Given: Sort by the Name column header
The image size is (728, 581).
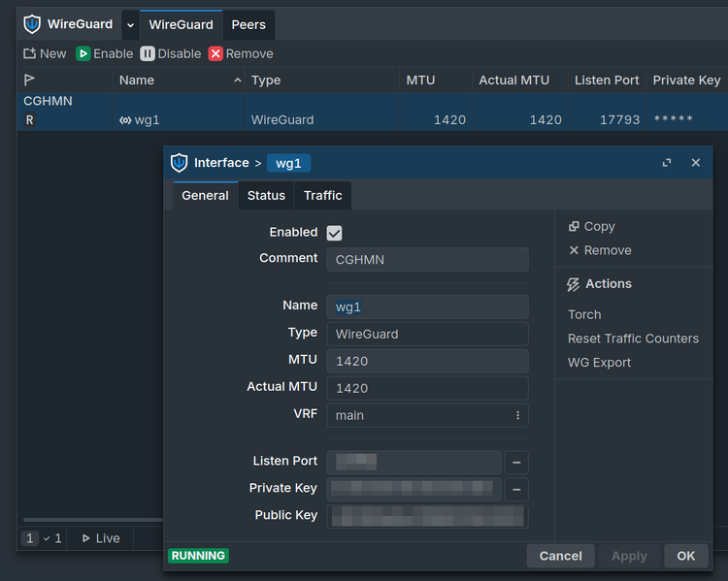Looking at the screenshot, I should pos(179,81).
